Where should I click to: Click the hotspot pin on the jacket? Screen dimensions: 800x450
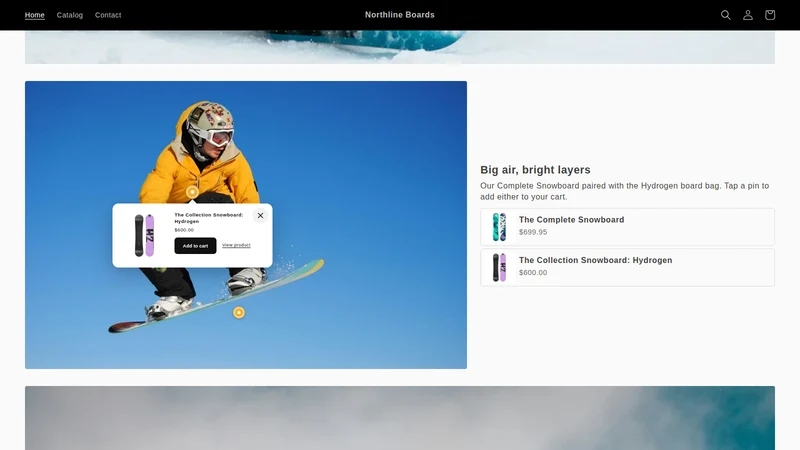point(192,192)
